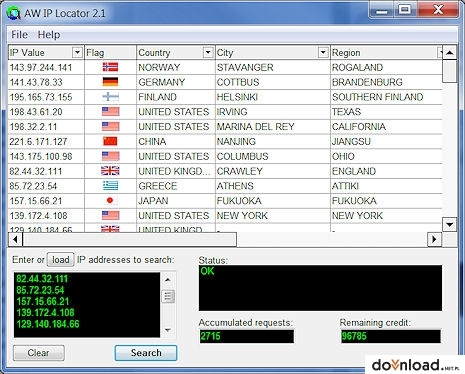Click the table's vertical scrollbar down arrow
The width and height of the screenshot is (465, 374).
click(x=449, y=224)
